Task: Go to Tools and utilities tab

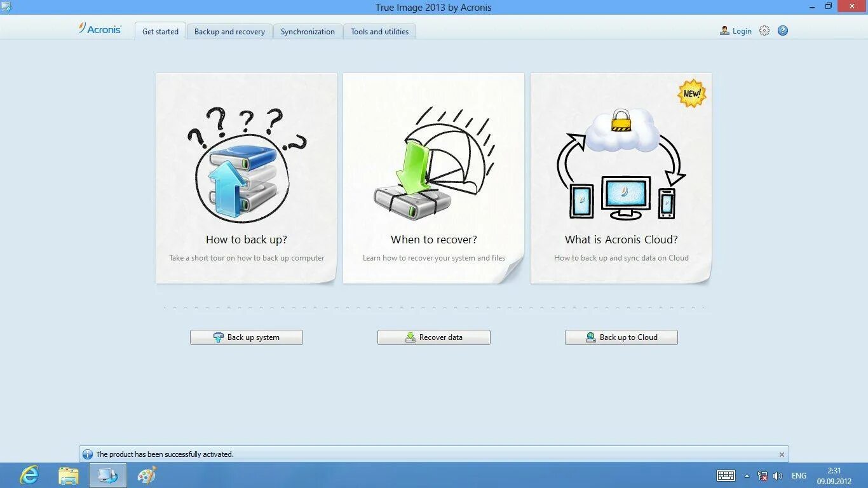Action: 379,31
